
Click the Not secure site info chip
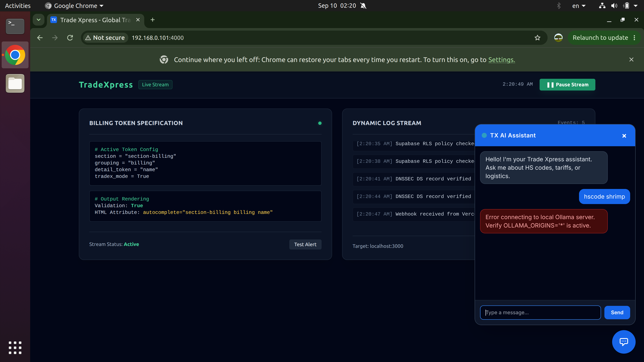(105, 38)
